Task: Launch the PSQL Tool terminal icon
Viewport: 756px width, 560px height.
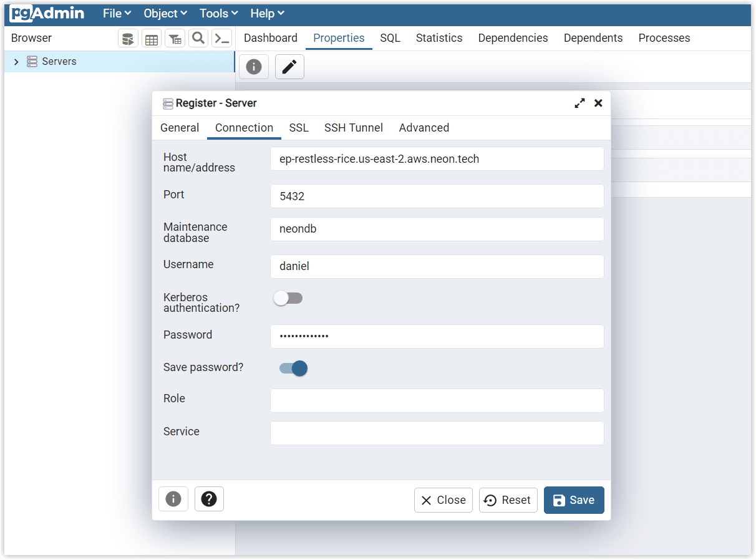Action: pos(221,39)
